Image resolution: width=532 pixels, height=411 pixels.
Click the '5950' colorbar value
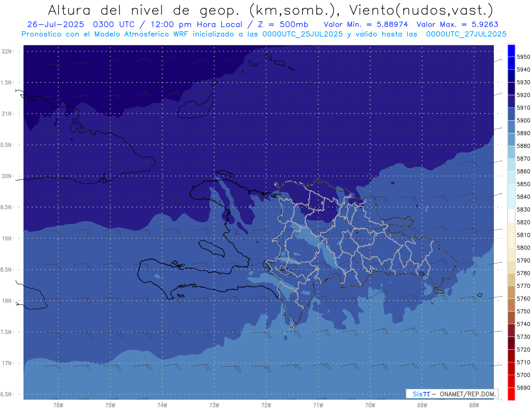point(524,57)
